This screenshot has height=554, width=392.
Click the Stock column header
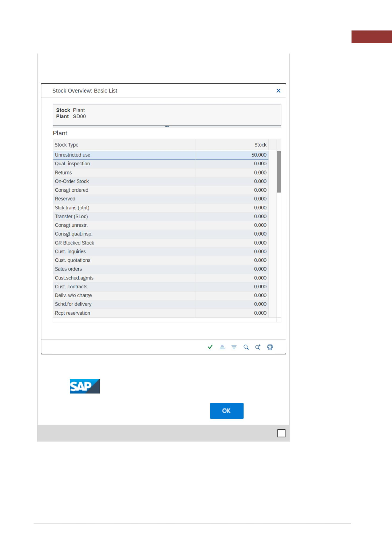pyautogui.click(x=260, y=145)
